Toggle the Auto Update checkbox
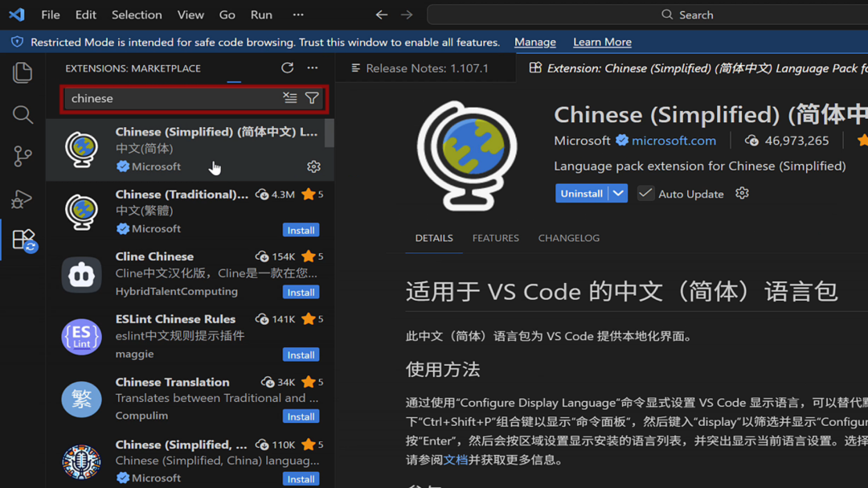 point(645,193)
